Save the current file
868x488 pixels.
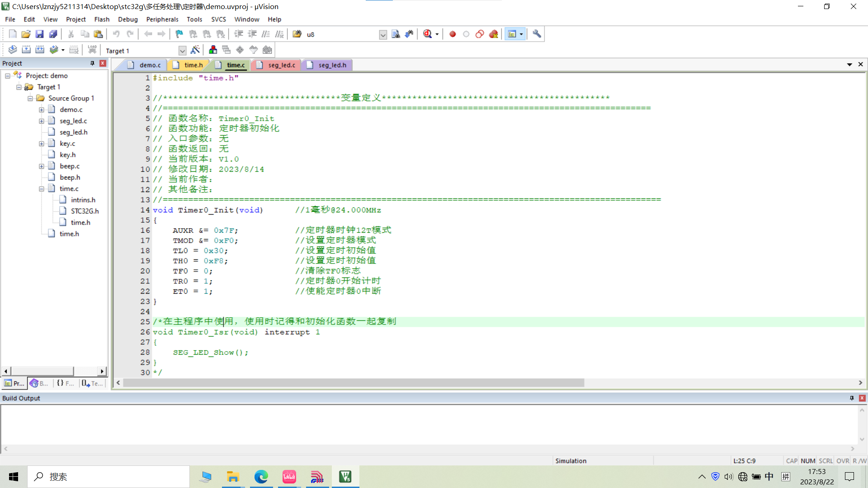(39, 34)
